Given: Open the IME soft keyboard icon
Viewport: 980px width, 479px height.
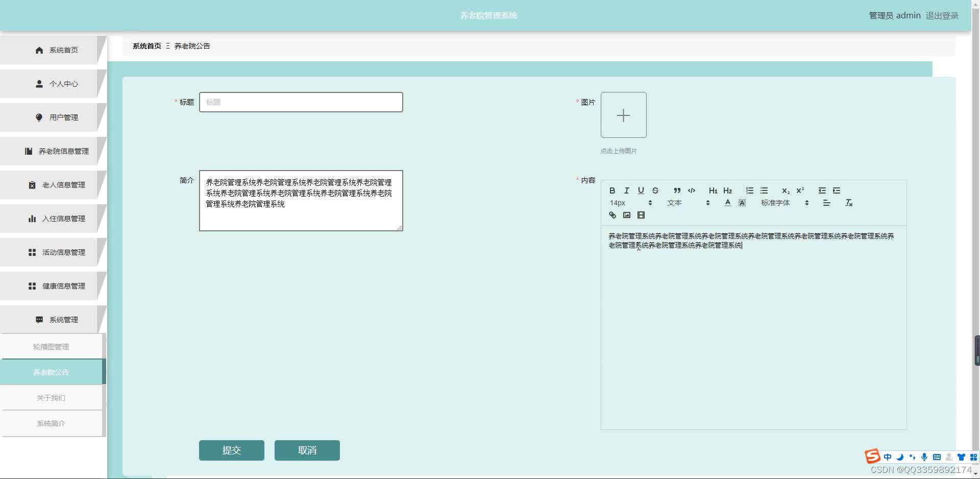Looking at the screenshot, I should (x=937, y=457).
